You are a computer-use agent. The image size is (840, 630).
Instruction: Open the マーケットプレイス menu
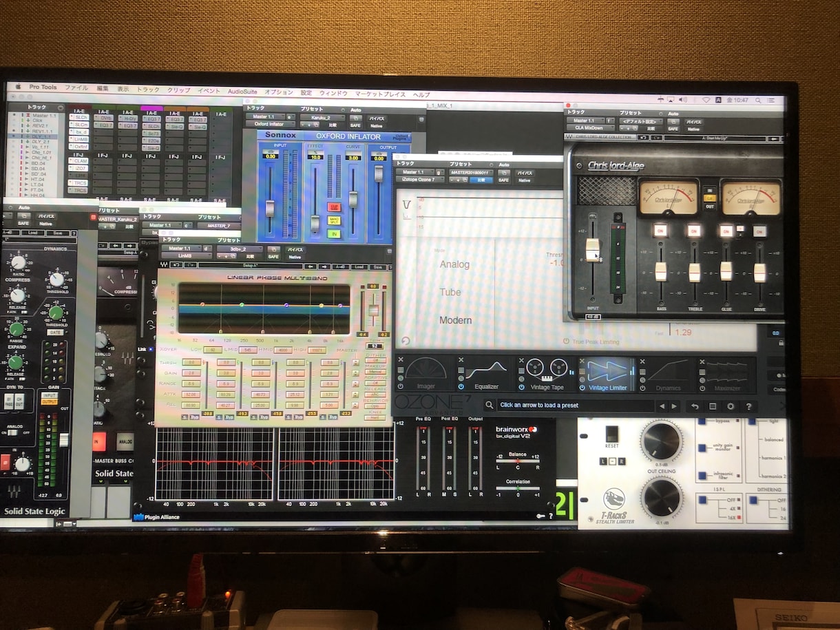(381, 94)
